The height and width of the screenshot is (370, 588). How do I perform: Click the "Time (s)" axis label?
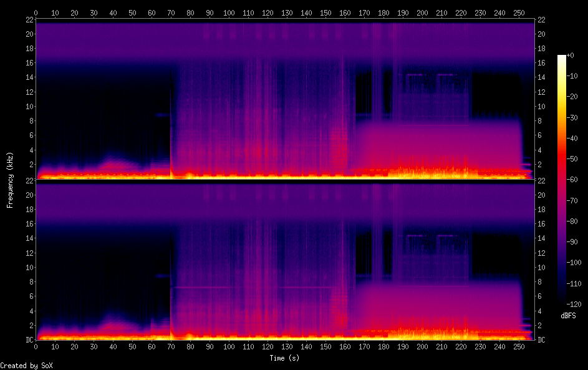[284, 358]
